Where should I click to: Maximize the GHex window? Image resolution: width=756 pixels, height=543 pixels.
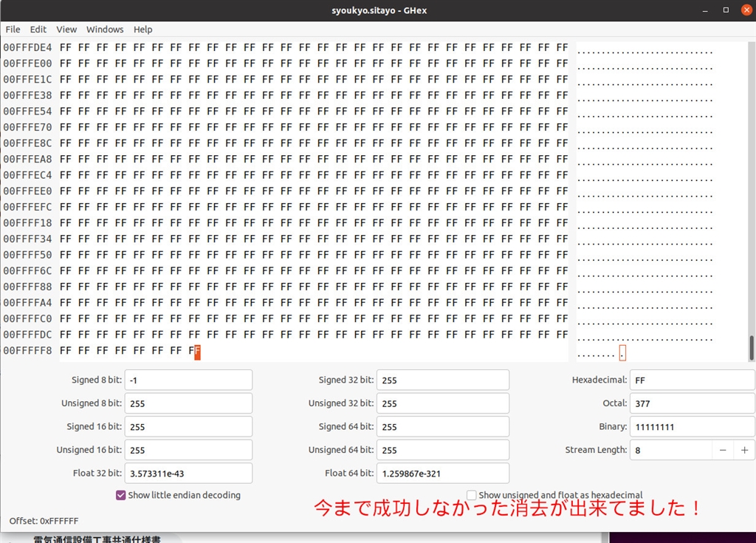(x=726, y=10)
